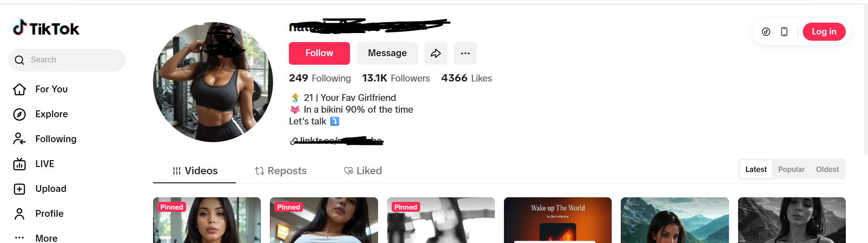The image size is (868, 243).
Task: Click the Log in button
Action: tap(824, 32)
